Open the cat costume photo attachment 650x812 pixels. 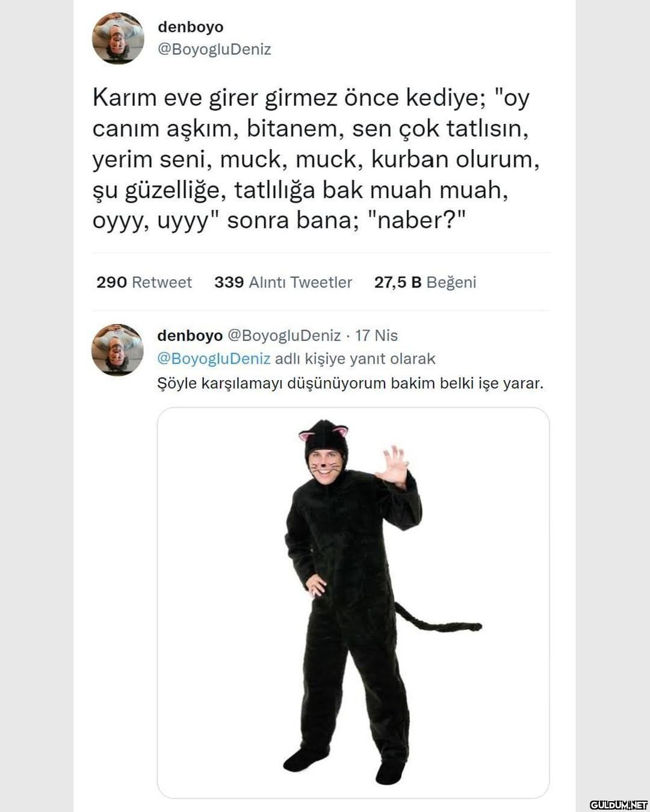pyautogui.click(x=353, y=603)
